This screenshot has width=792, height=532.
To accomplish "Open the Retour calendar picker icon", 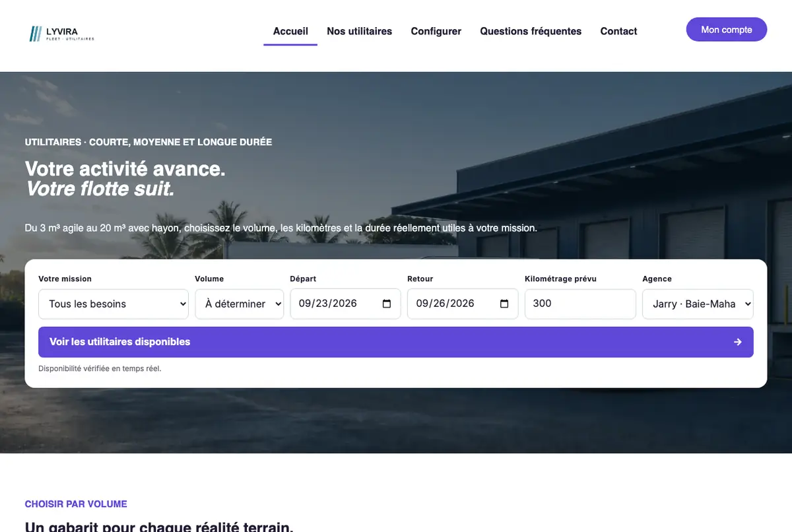I will click(x=504, y=304).
